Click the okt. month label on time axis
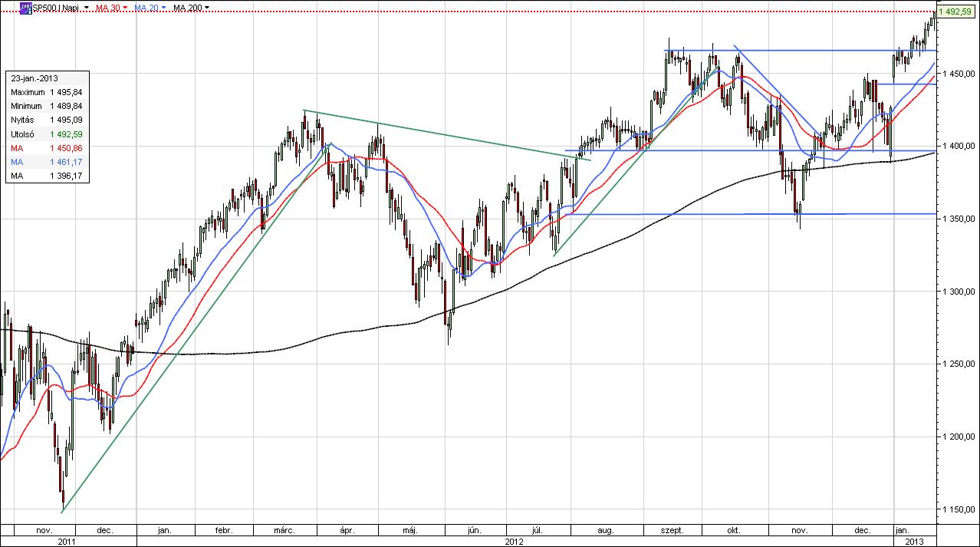 coord(733,529)
